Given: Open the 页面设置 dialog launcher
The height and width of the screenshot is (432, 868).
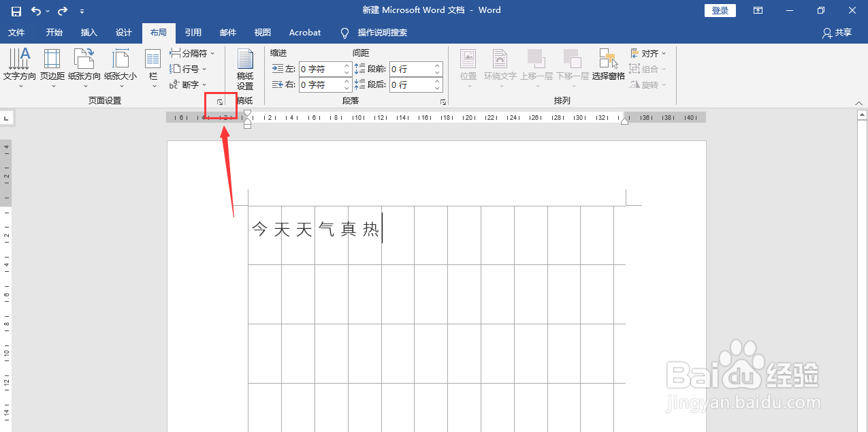Looking at the screenshot, I should (220, 101).
